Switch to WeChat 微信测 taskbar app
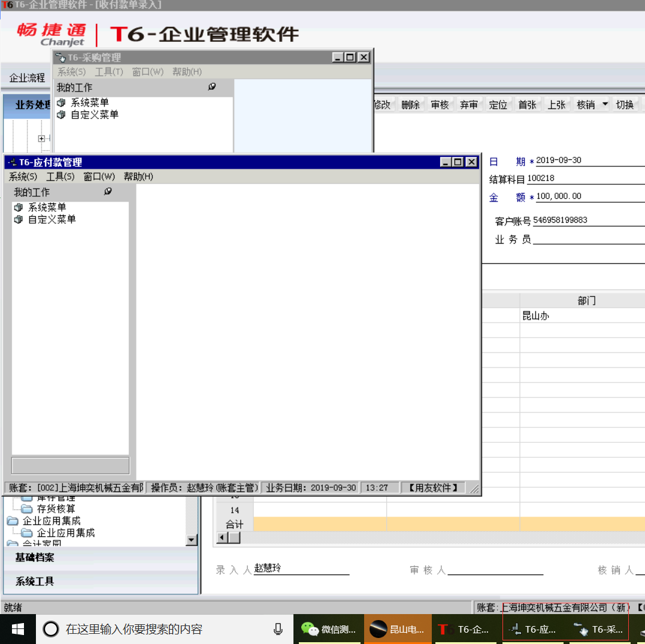Image resolution: width=645 pixels, height=644 pixels. (x=329, y=629)
